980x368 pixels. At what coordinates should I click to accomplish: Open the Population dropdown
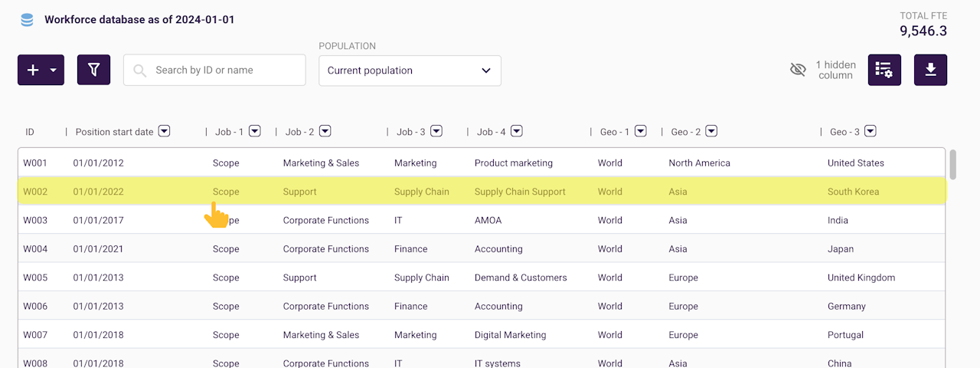click(x=410, y=71)
